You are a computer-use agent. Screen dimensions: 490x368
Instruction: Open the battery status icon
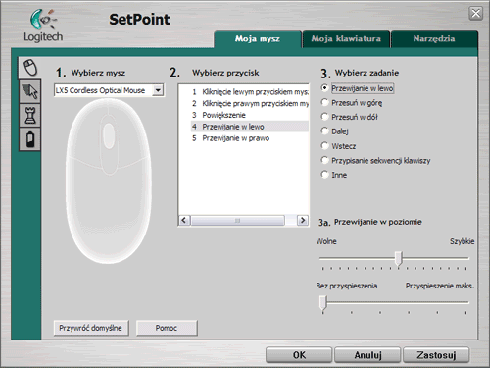click(x=30, y=139)
